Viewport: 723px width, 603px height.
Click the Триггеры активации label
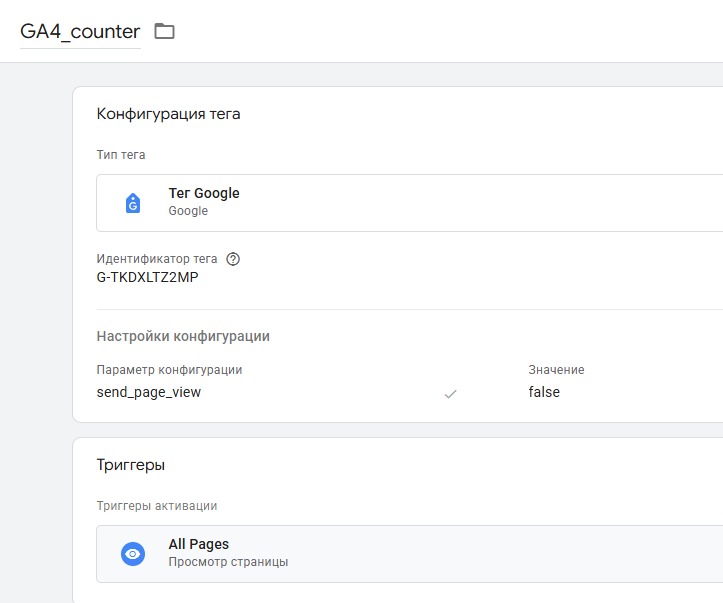coord(157,506)
